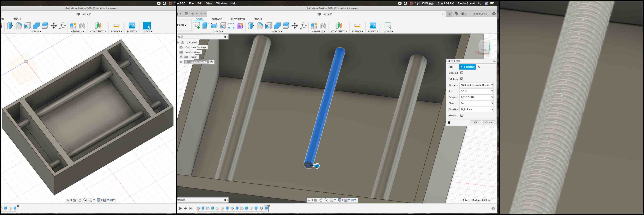The width and height of the screenshot is (644, 215).
Task: Select the Hole tool in Create group
Action: (223, 25)
